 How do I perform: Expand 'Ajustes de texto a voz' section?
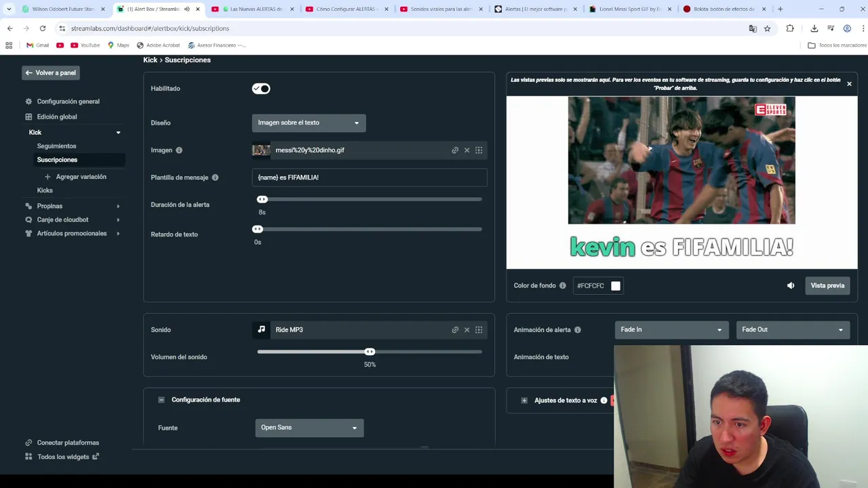click(524, 401)
